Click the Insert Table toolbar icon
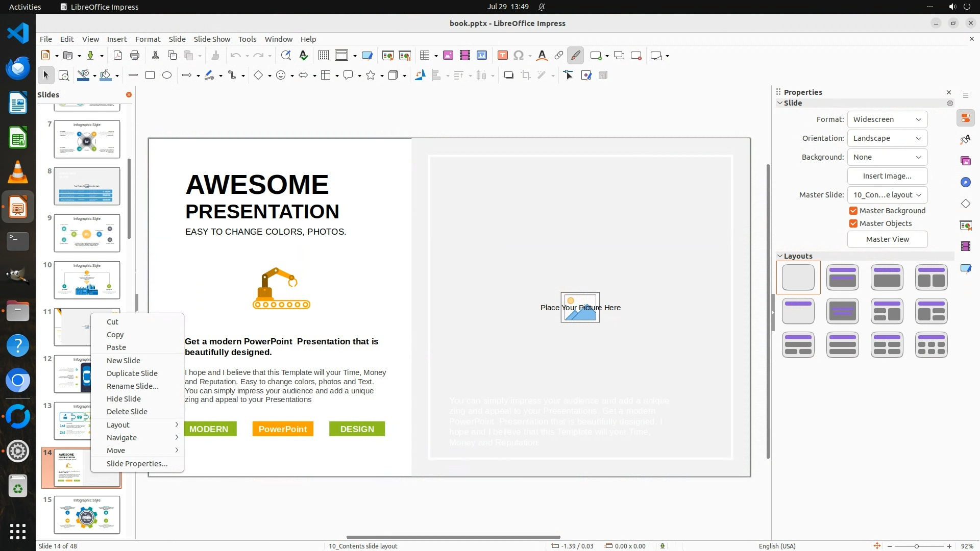980x551 pixels. 425,56
